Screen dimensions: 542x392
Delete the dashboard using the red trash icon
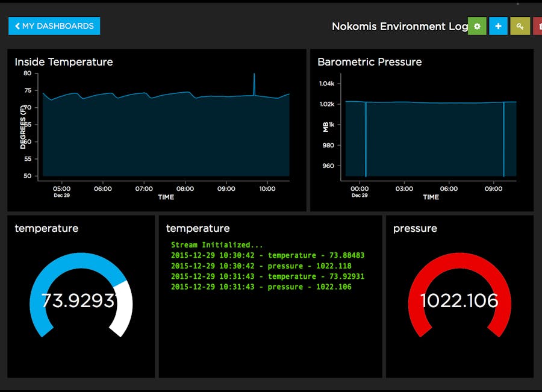[538, 26]
